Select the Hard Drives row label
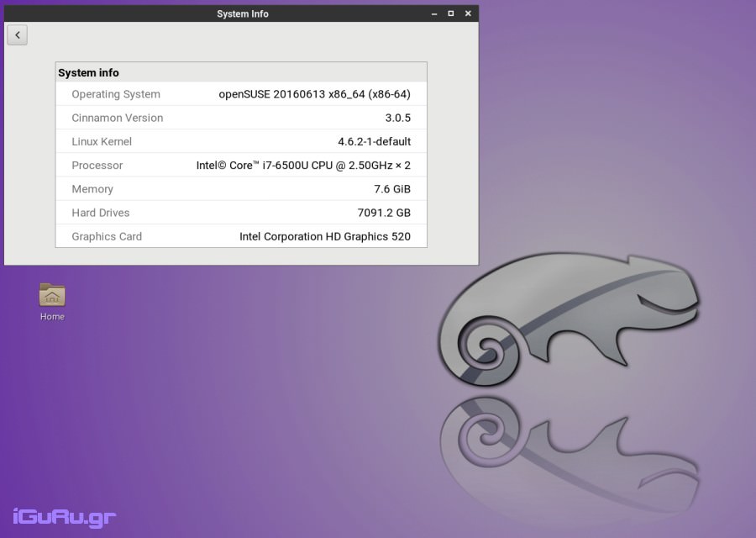The width and height of the screenshot is (756, 538). tap(101, 213)
